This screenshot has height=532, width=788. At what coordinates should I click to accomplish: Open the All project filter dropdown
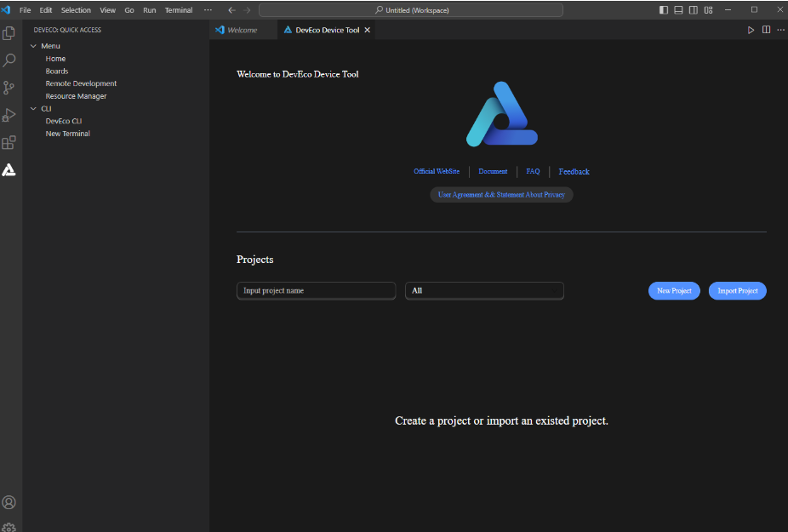[x=484, y=290]
